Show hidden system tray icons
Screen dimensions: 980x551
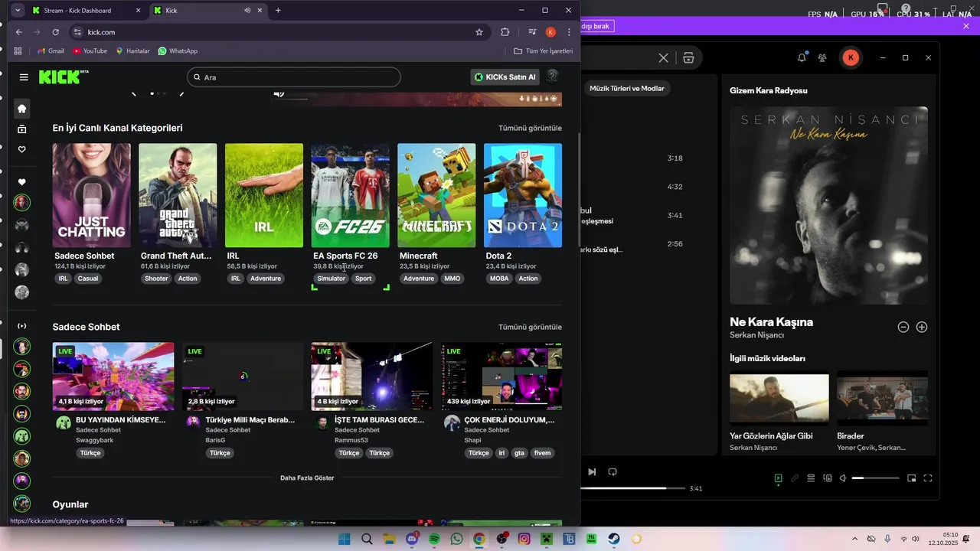[854, 539]
